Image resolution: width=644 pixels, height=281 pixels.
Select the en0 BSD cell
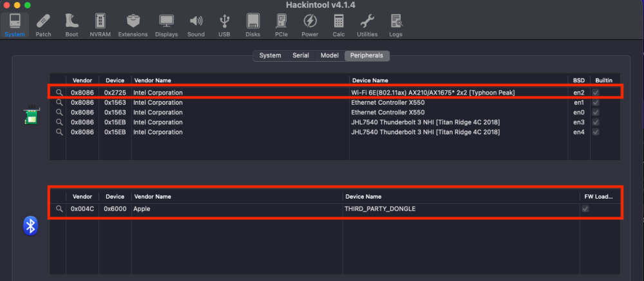click(x=579, y=113)
